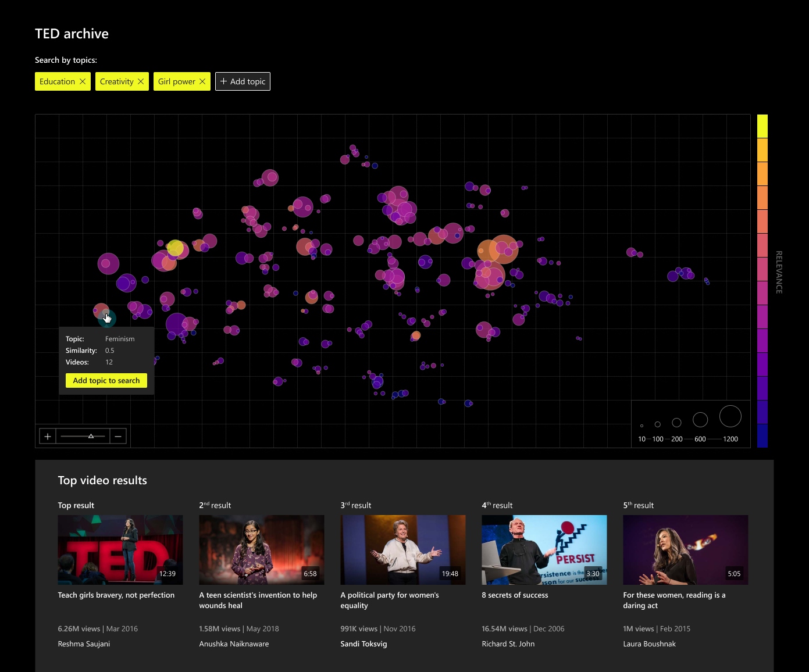The height and width of the screenshot is (672, 809).
Task: Click the Creativity topic tag label
Action: click(117, 81)
